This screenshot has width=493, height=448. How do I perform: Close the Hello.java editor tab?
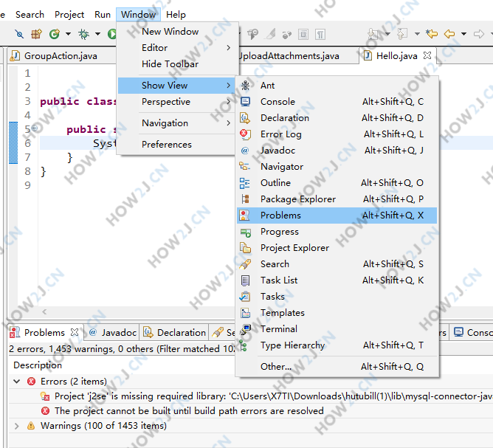427,55
